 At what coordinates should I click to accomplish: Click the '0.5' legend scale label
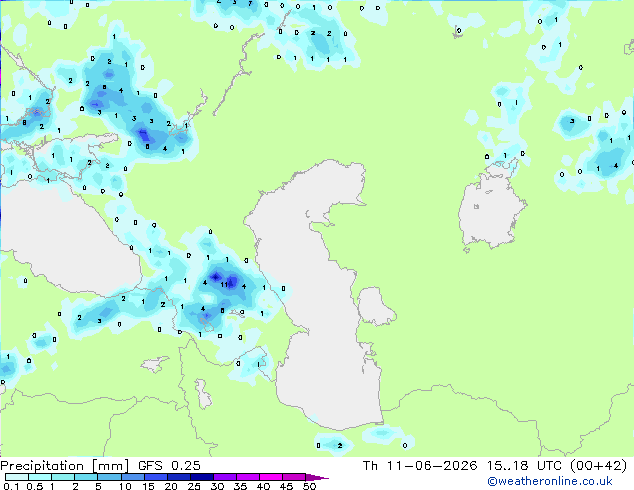34,486
